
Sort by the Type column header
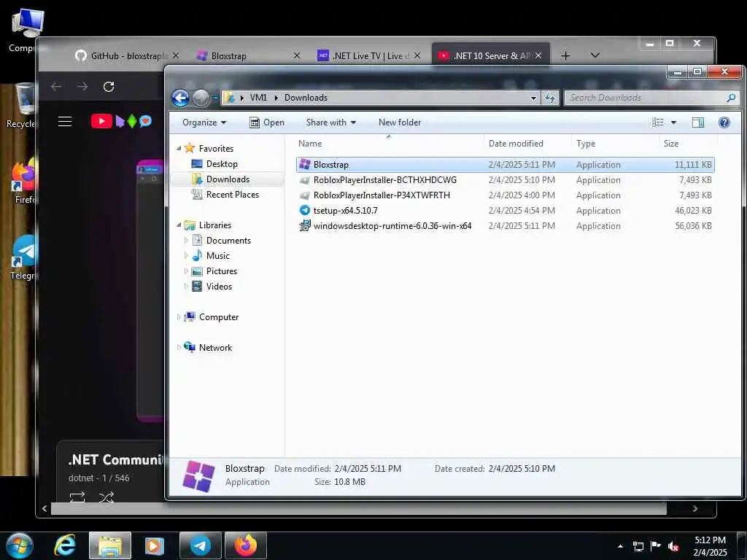click(x=586, y=144)
